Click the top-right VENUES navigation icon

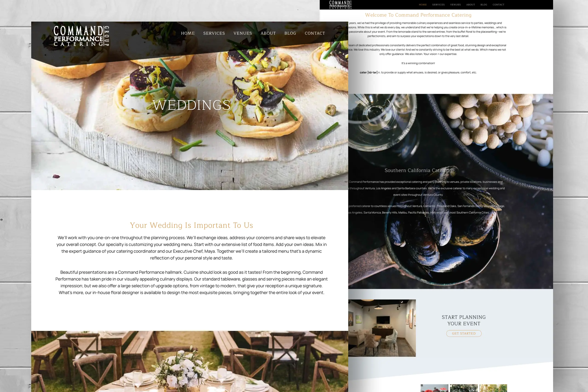(455, 4)
